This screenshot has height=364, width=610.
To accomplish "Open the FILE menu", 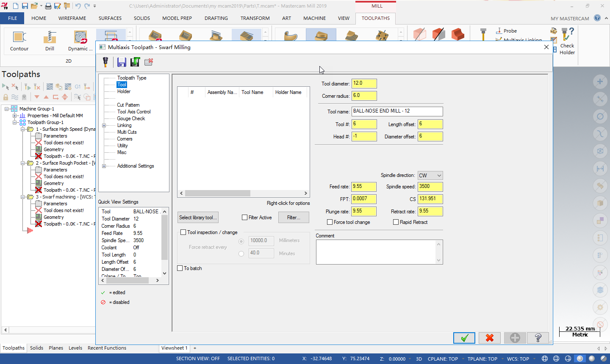I will click(x=12, y=18).
